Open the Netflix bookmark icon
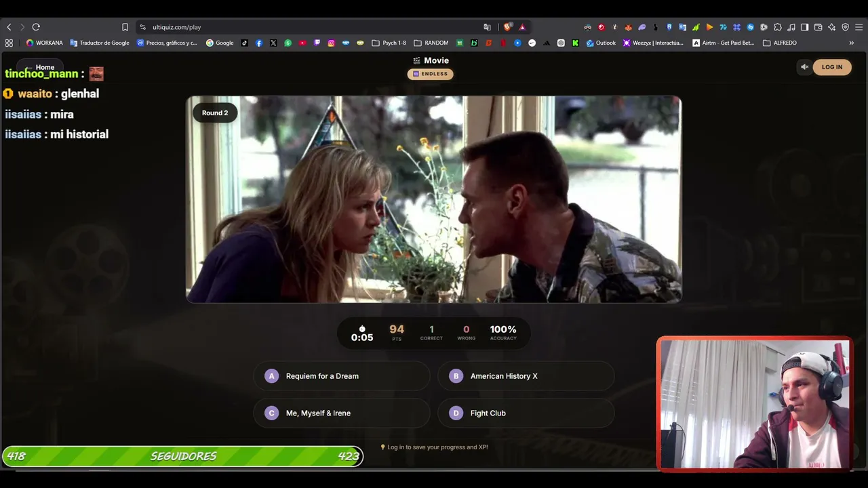 pos(503,43)
